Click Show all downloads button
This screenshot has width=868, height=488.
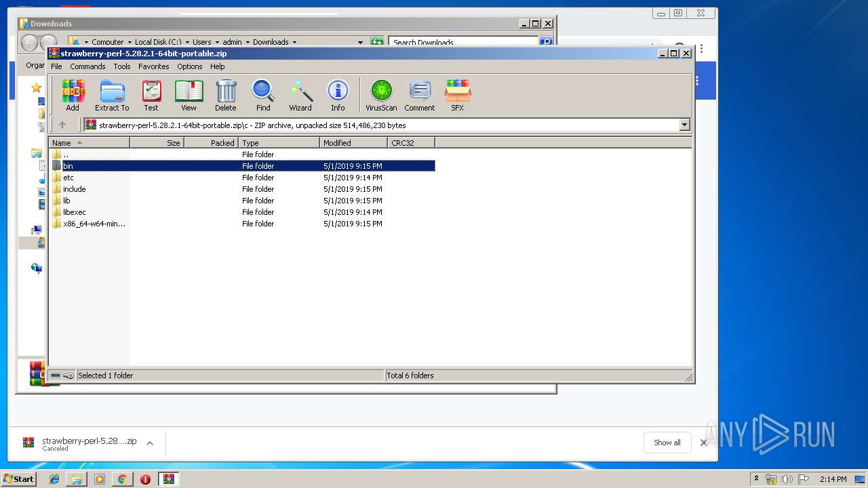click(x=667, y=443)
